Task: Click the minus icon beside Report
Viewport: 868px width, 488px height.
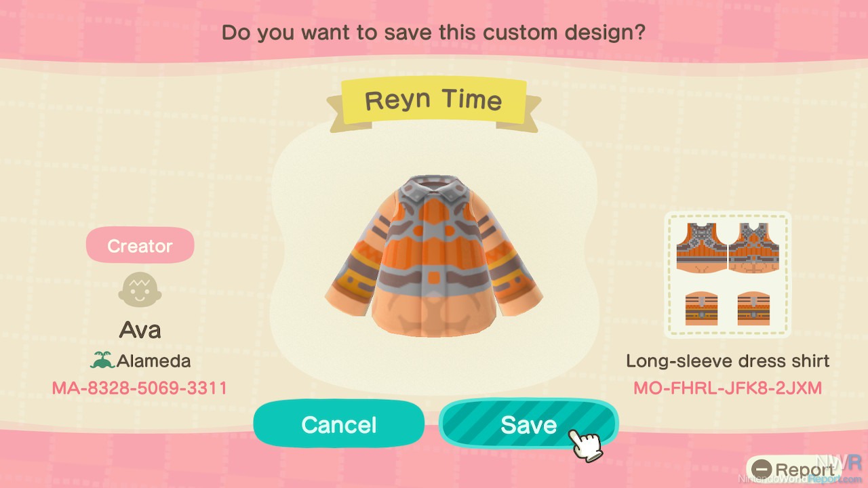Action: tap(762, 470)
